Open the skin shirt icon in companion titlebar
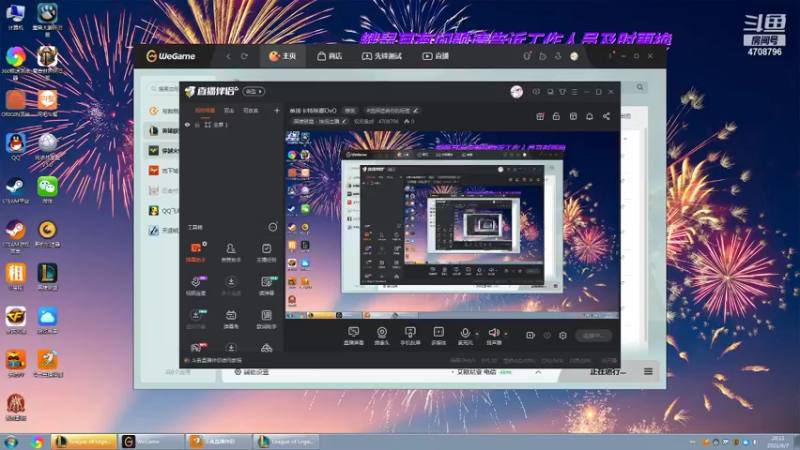 (x=562, y=92)
